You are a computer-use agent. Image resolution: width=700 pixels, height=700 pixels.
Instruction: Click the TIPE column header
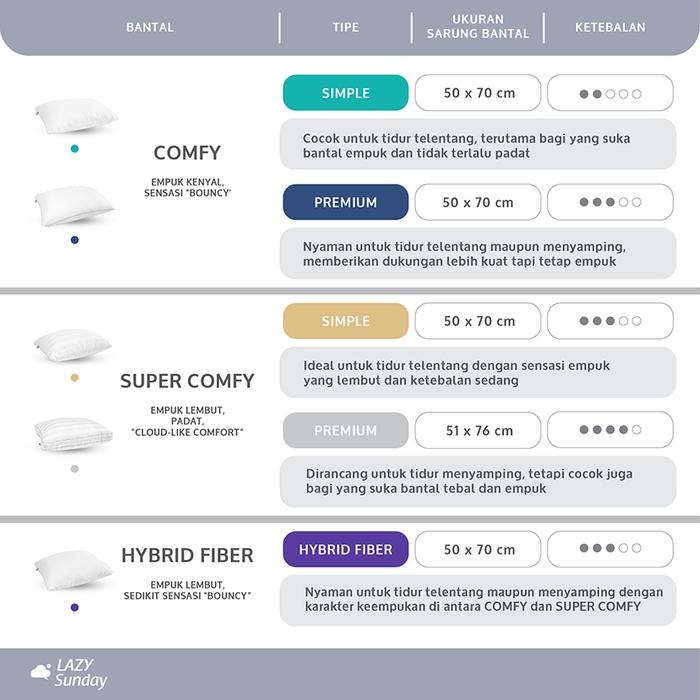(x=346, y=27)
